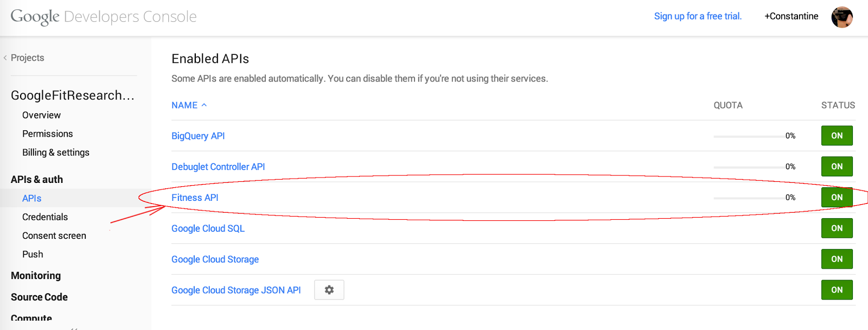Toggle Google Cloud SQL status switch
Screen dimensions: 868x330
pyautogui.click(x=837, y=228)
